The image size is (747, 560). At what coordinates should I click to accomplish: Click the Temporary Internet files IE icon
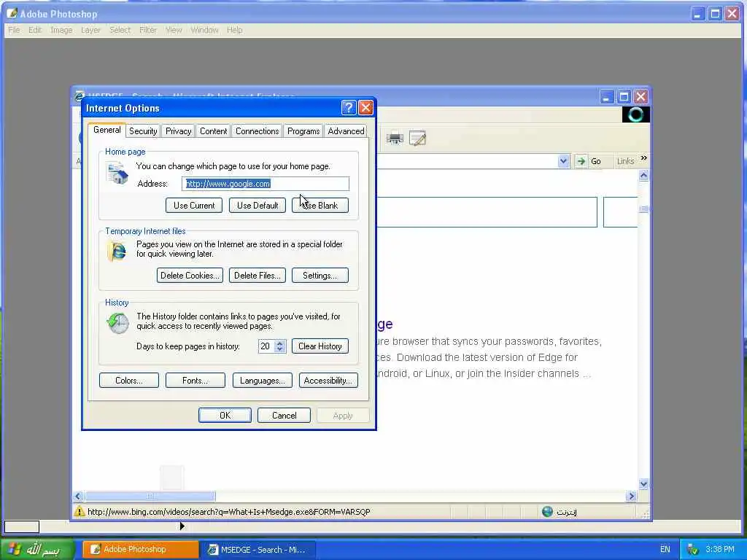[x=117, y=252]
